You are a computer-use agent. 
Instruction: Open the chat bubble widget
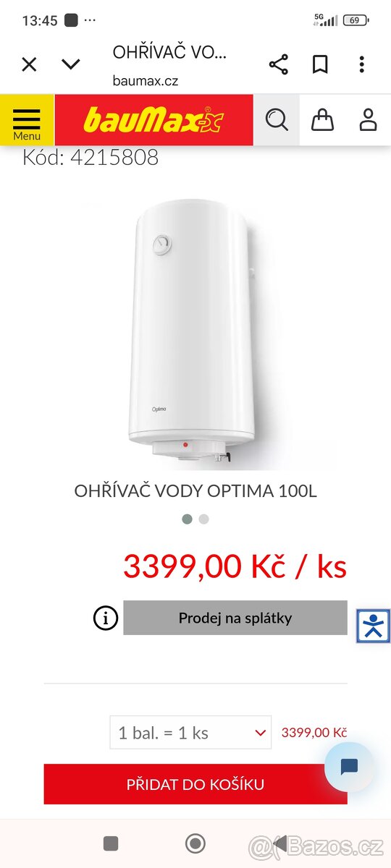(349, 767)
